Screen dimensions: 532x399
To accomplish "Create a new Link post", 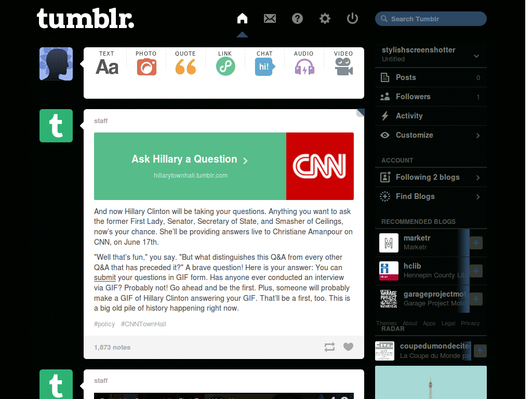I will (x=225, y=63).
